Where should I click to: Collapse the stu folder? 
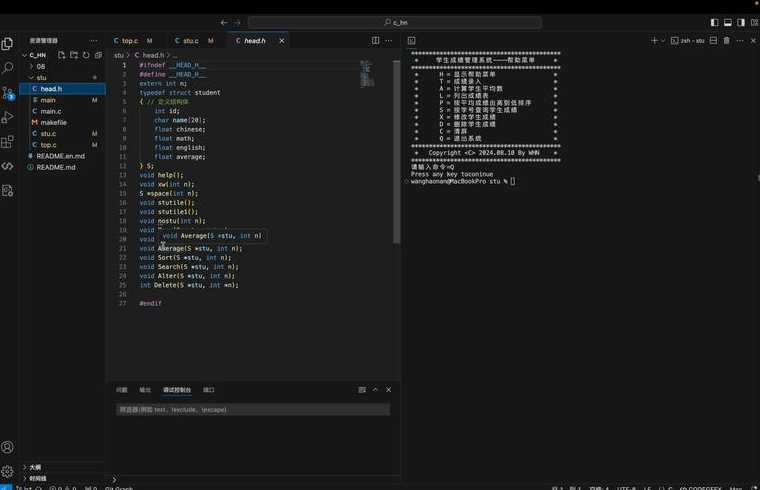tap(42, 78)
